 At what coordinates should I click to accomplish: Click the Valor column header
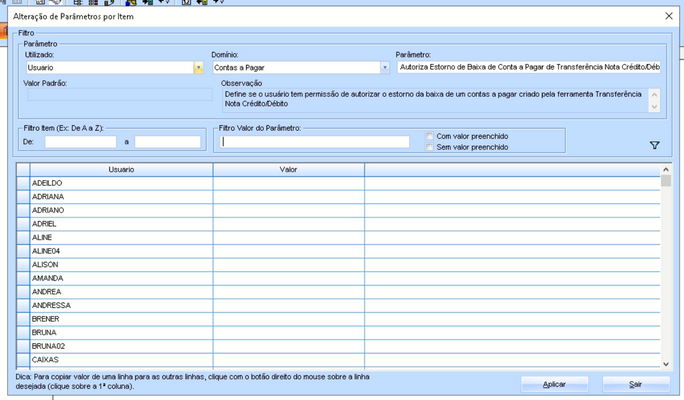(x=288, y=170)
